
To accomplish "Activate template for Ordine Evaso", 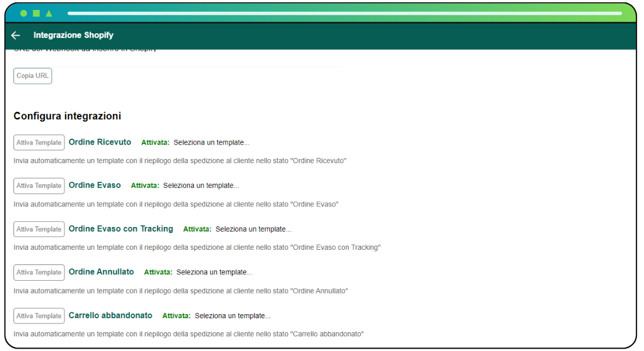I will pyautogui.click(x=39, y=185).
